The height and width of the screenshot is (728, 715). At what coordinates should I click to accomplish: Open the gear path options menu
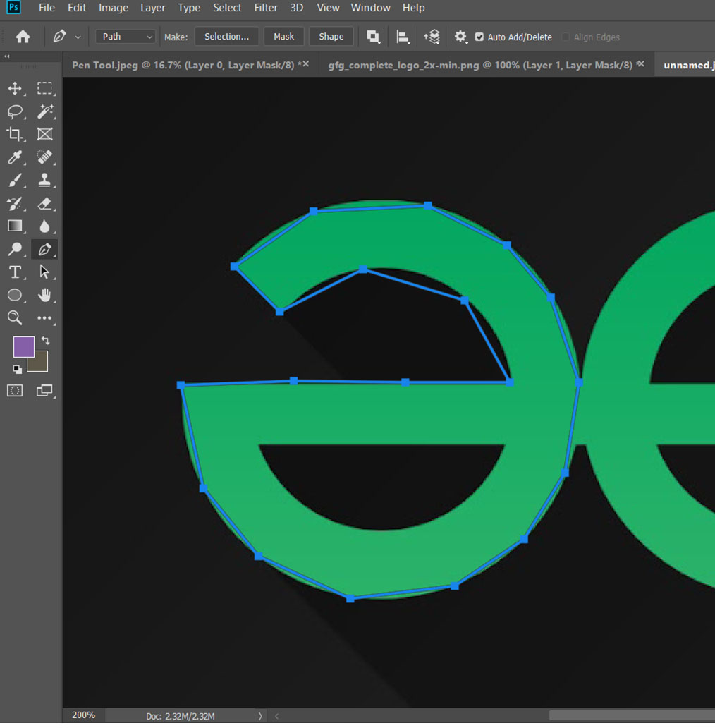coord(460,37)
